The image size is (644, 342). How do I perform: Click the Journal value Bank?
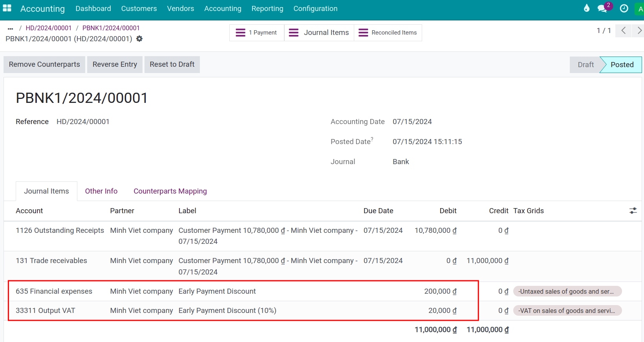click(401, 162)
